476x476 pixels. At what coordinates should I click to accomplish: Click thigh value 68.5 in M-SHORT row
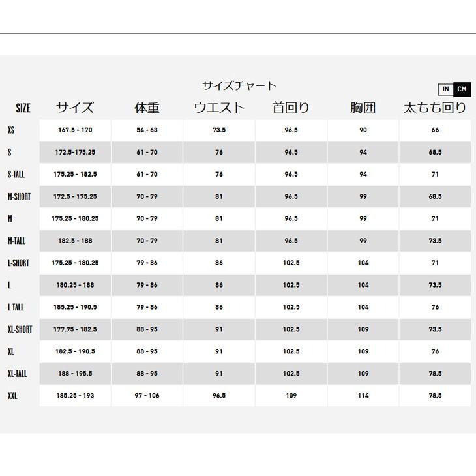pyautogui.click(x=435, y=197)
